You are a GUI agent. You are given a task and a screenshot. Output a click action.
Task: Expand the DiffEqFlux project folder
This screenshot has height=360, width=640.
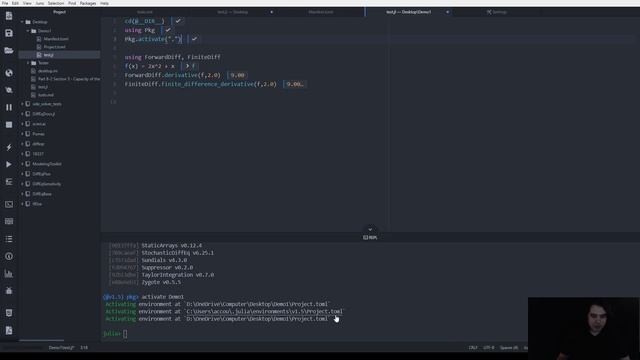click(22, 174)
